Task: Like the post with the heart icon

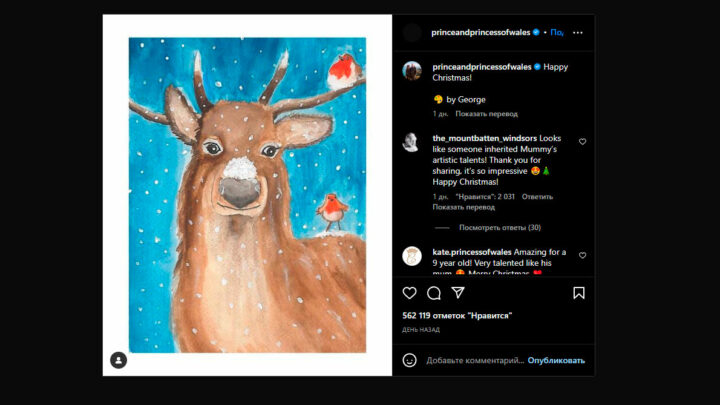Action: tap(409, 293)
